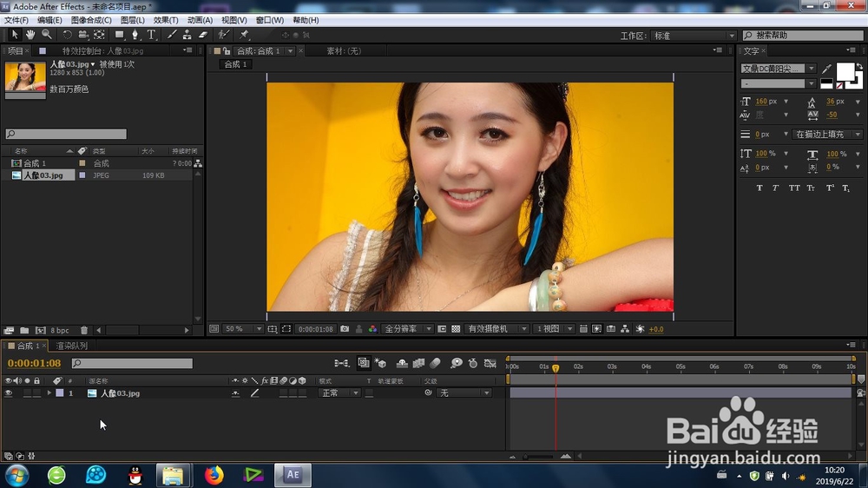Screen dimensions: 868x488
Task: Open QQ penguin from the taskbar
Action: point(135,475)
